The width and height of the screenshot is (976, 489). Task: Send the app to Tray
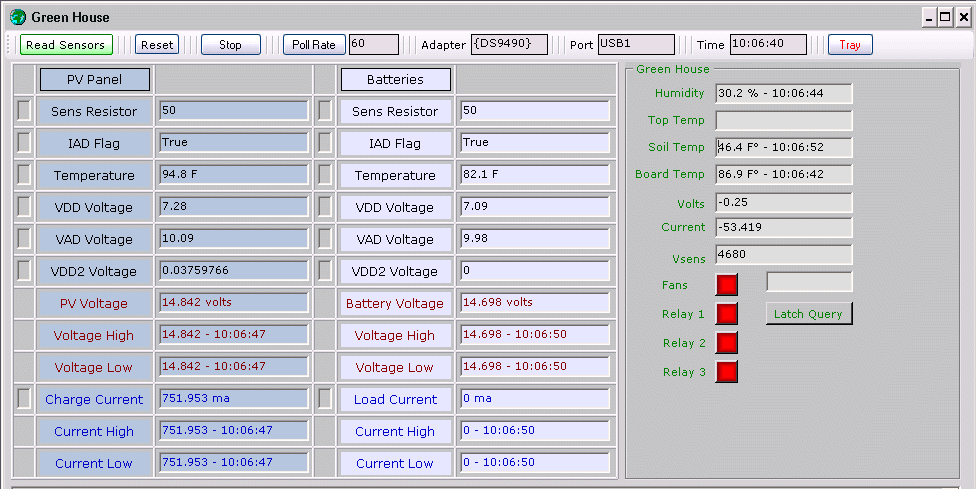[x=849, y=45]
